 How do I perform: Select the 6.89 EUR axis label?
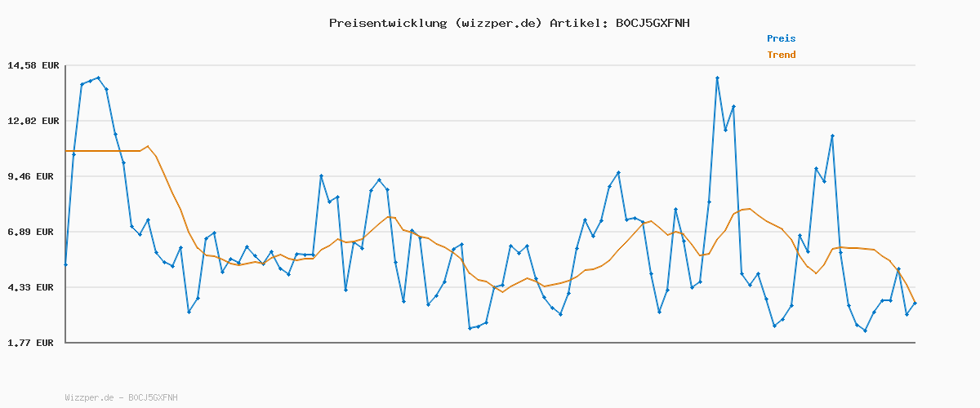click(x=33, y=232)
